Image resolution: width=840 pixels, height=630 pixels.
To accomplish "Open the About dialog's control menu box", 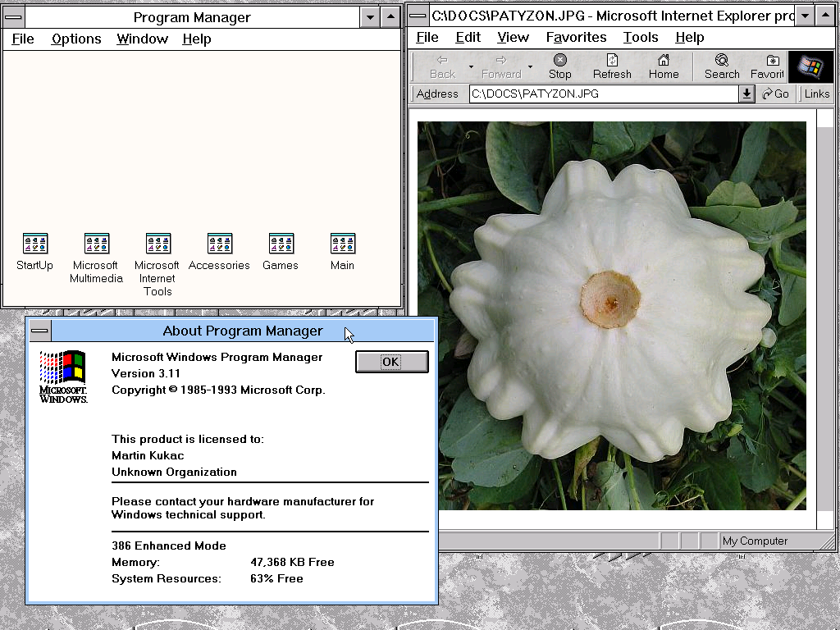I will click(x=39, y=331).
